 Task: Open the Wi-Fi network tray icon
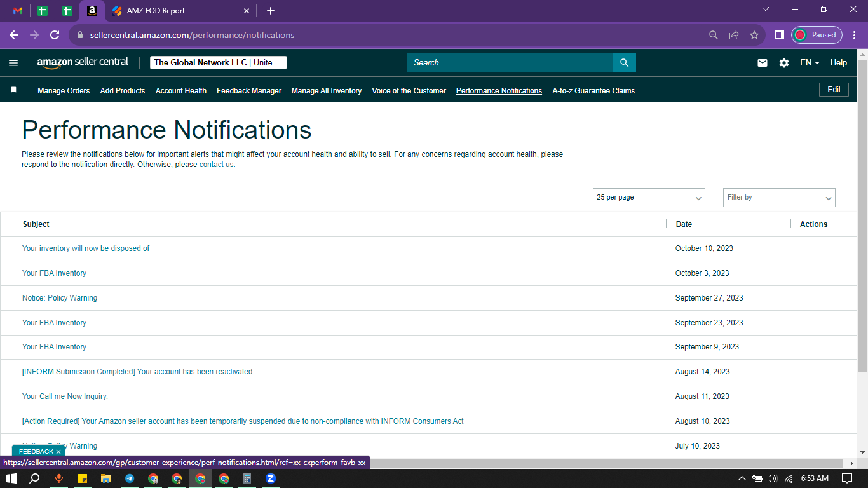click(789, 478)
